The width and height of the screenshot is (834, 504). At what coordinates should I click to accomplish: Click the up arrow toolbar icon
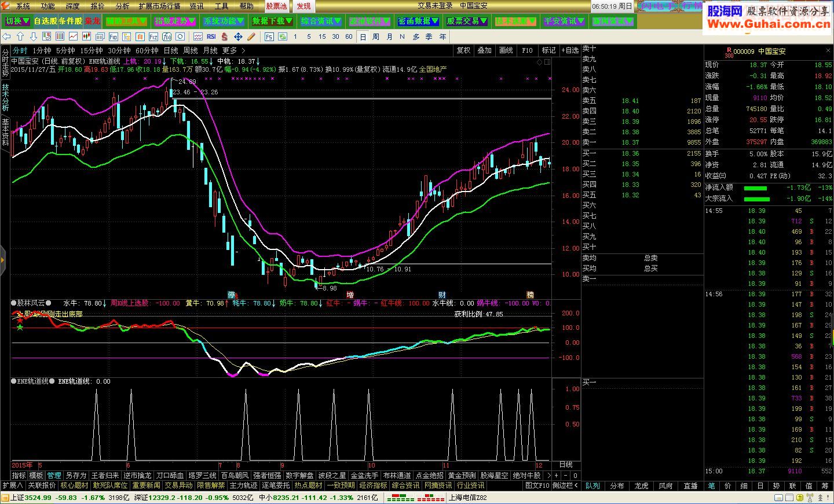click(20, 36)
